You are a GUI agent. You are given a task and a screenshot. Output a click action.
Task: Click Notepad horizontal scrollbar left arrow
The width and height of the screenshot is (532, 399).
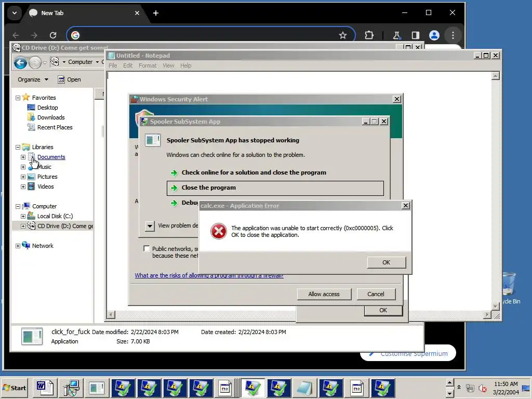tap(111, 315)
